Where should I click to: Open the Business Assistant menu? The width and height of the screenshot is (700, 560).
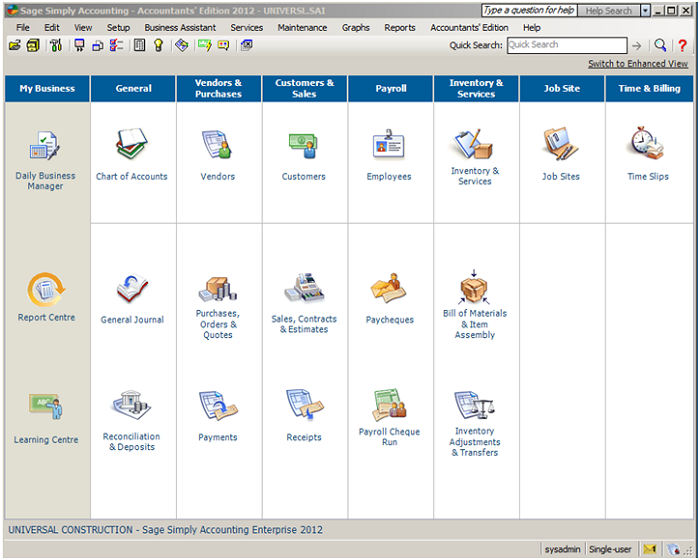[x=180, y=28]
